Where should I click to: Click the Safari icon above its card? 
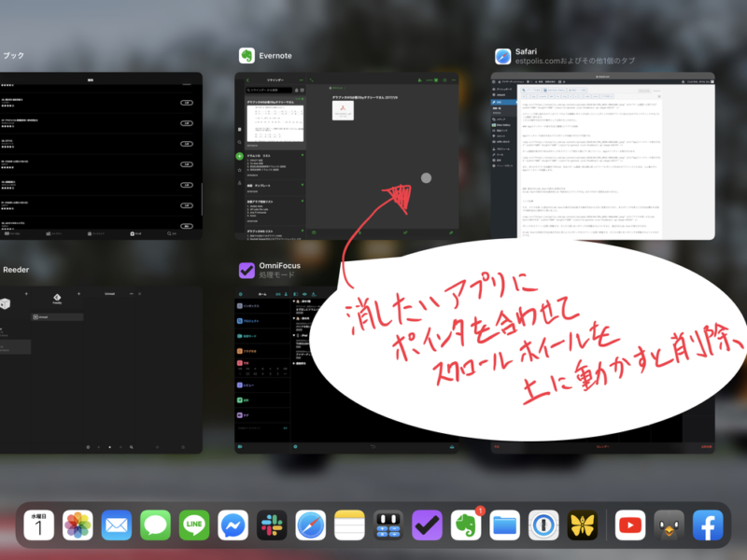point(502,56)
